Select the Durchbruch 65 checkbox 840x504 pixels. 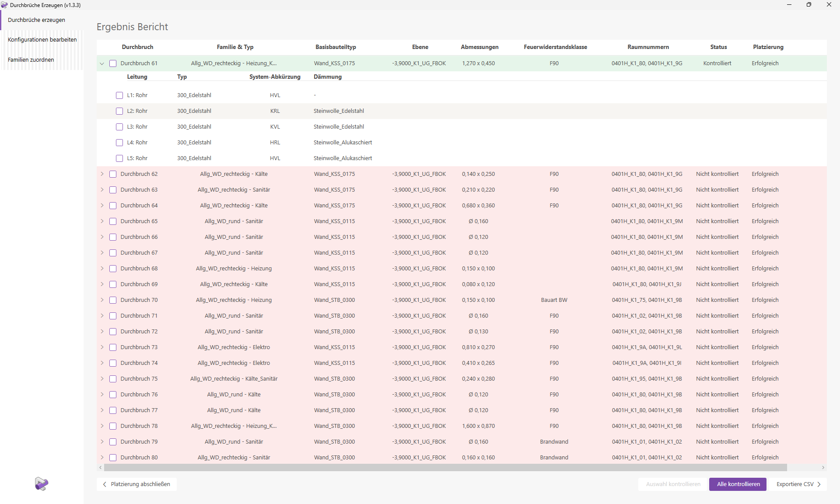(x=113, y=221)
